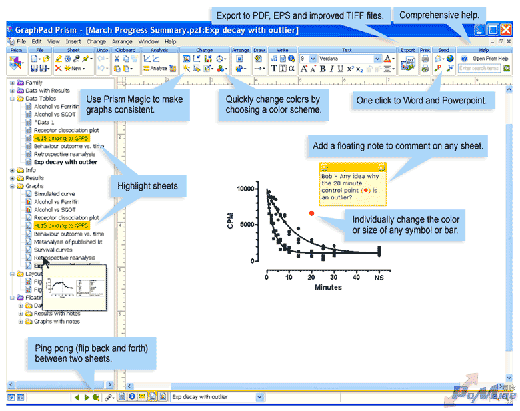Open the Window menu

point(149,41)
